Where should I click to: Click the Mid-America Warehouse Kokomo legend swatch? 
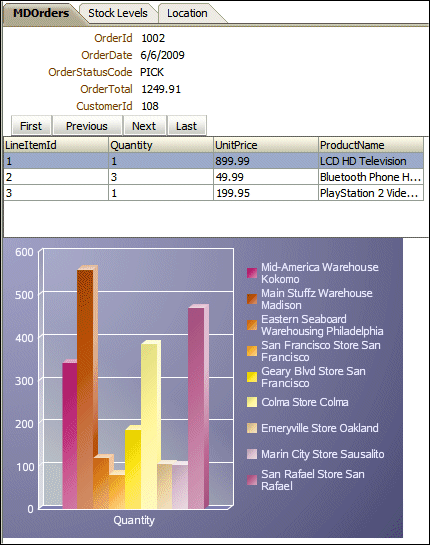point(252,273)
